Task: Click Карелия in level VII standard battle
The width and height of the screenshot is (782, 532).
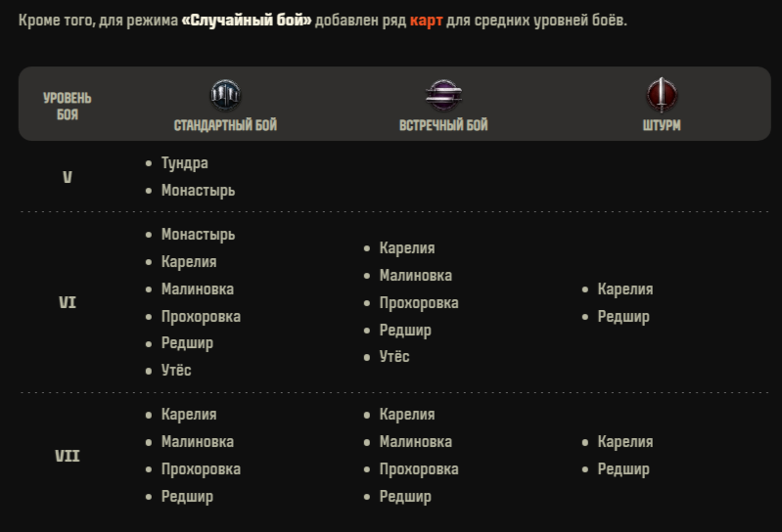Action: pyautogui.click(x=189, y=415)
